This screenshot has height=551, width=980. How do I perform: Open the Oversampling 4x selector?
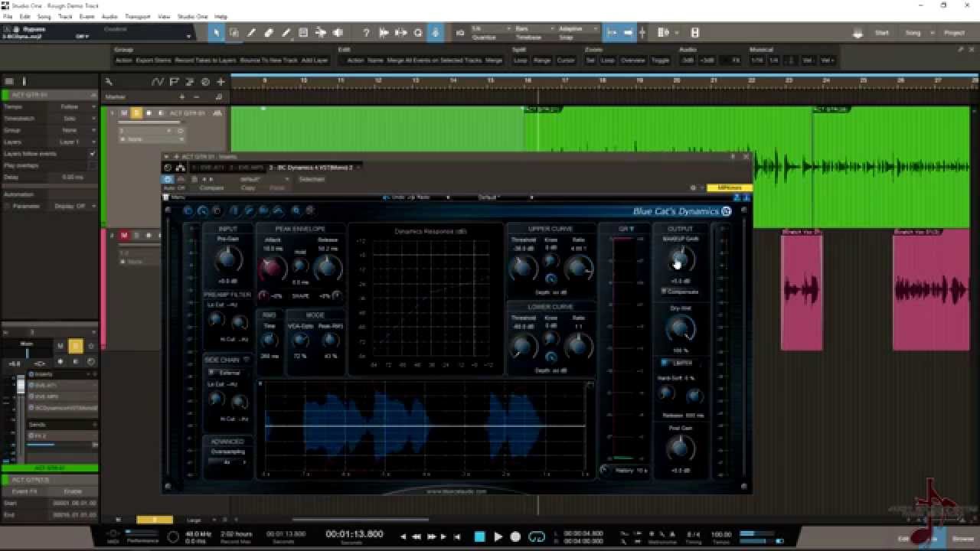coord(227,462)
